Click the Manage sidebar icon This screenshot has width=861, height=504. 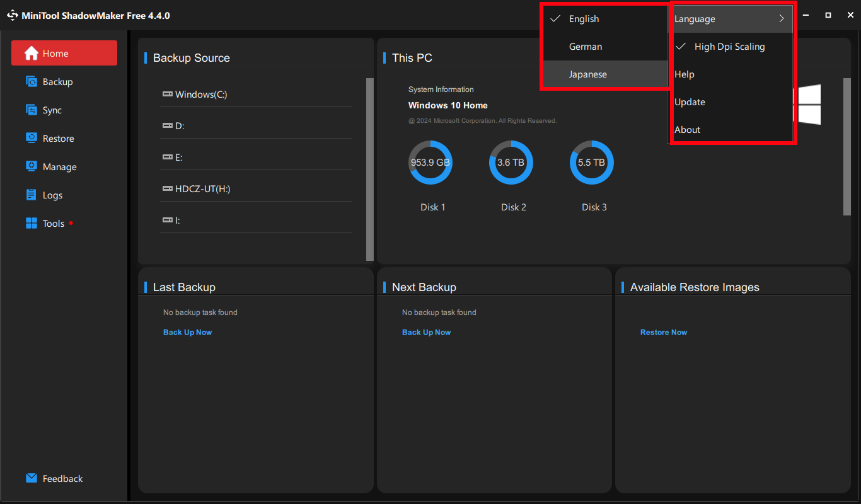32,166
